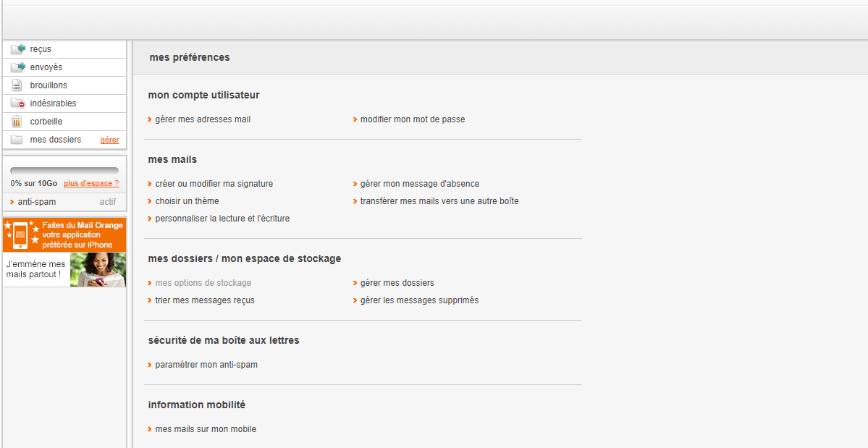Open transférer mes mails vers une autre boîte
The image size is (868, 448).
click(x=439, y=201)
